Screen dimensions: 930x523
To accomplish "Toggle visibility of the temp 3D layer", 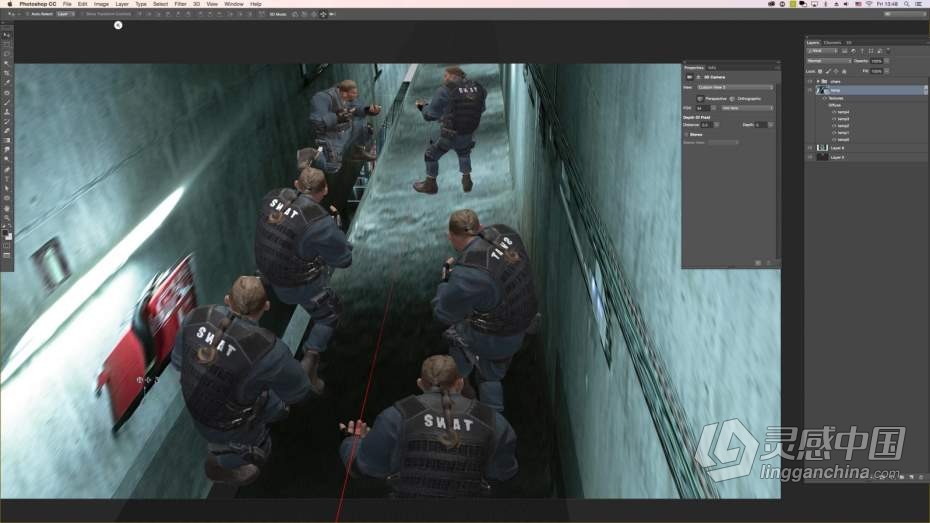I will point(810,90).
